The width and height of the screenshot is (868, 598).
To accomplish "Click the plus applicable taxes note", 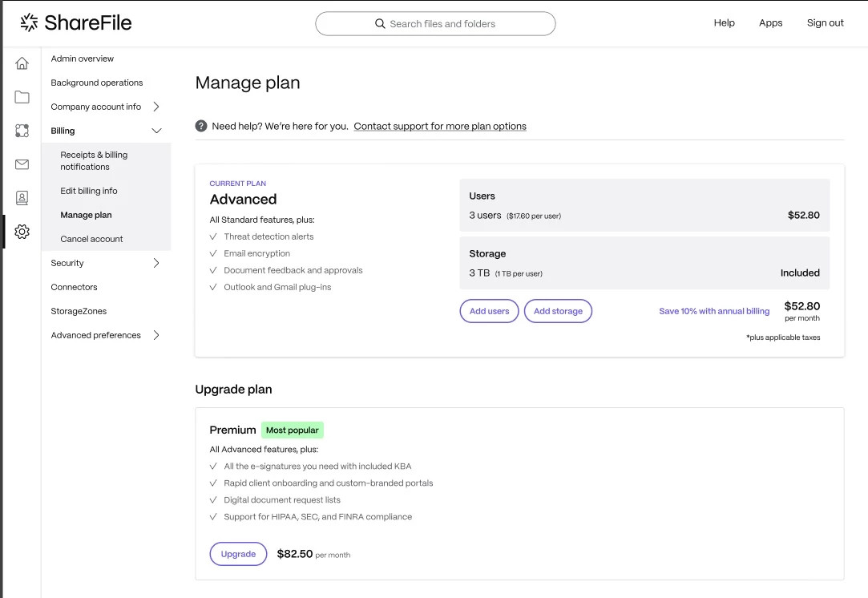I will tap(783, 337).
